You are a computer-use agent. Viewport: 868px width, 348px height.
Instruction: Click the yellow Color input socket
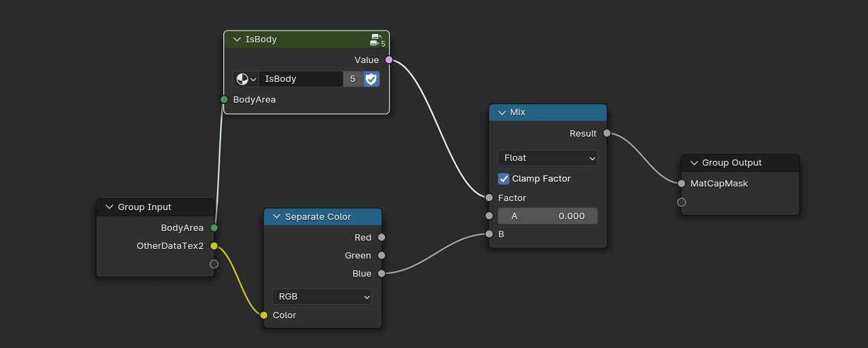coord(264,315)
